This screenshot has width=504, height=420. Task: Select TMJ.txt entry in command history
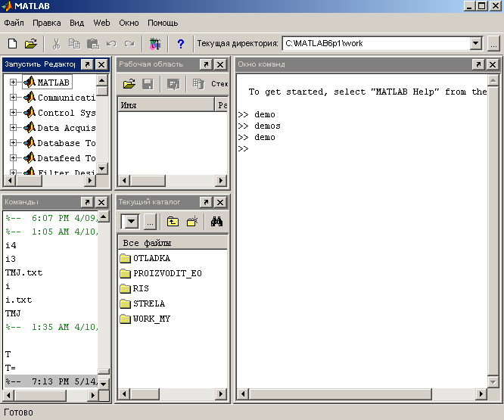(x=23, y=272)
